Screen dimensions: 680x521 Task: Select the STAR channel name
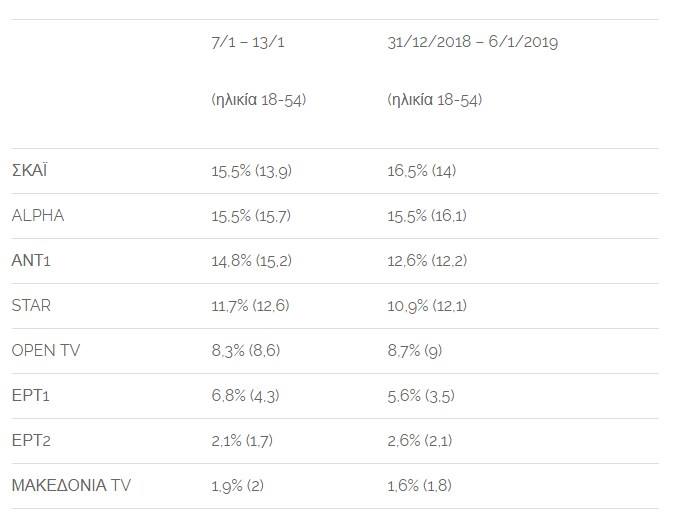[x=32, y=305]
